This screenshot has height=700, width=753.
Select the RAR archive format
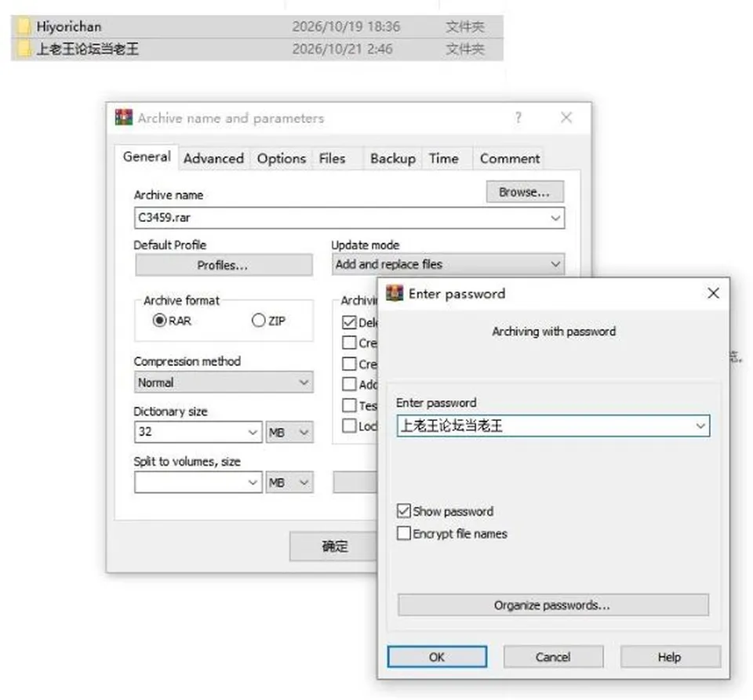click(x=159, y=320)
